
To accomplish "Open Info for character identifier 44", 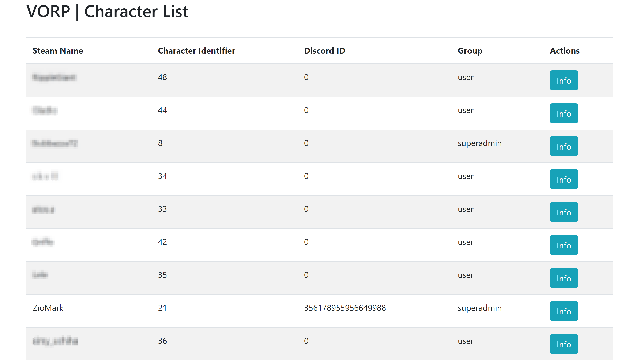I will point(564,113).
